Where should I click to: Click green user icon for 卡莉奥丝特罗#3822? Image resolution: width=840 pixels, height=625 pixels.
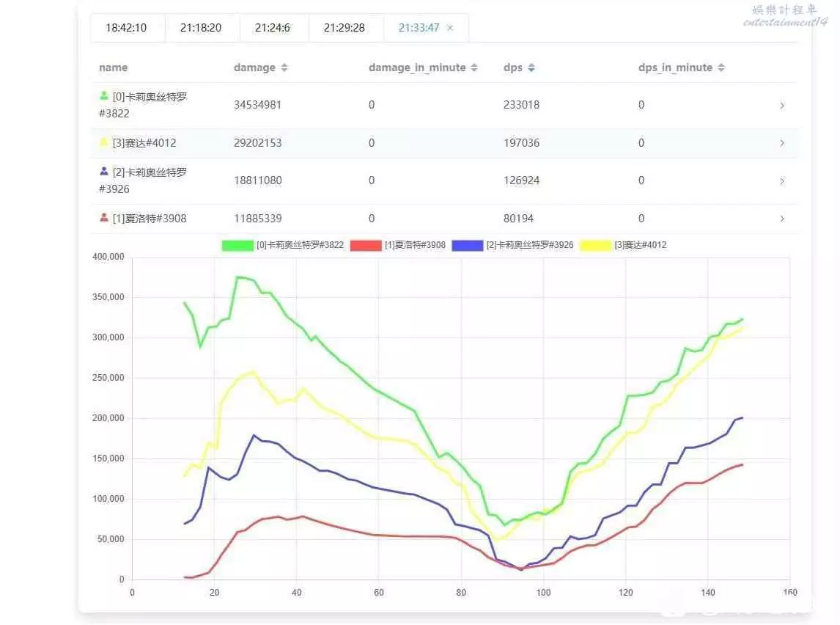(104, 95)
